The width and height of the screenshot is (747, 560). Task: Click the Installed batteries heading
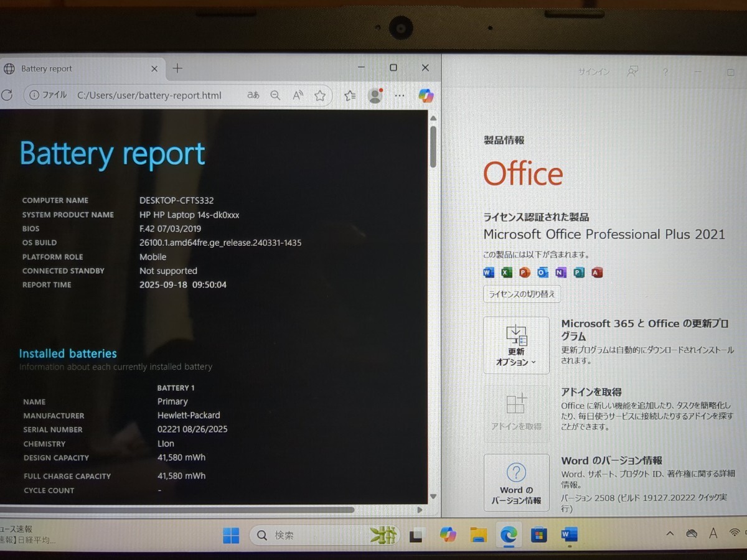pos(68,353)
